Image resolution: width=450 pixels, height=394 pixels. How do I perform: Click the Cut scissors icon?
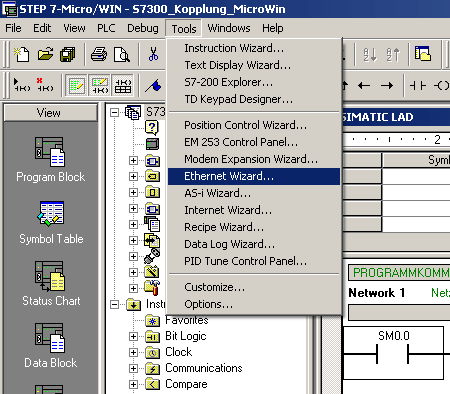pyautogui.click(x=153, y=54)
